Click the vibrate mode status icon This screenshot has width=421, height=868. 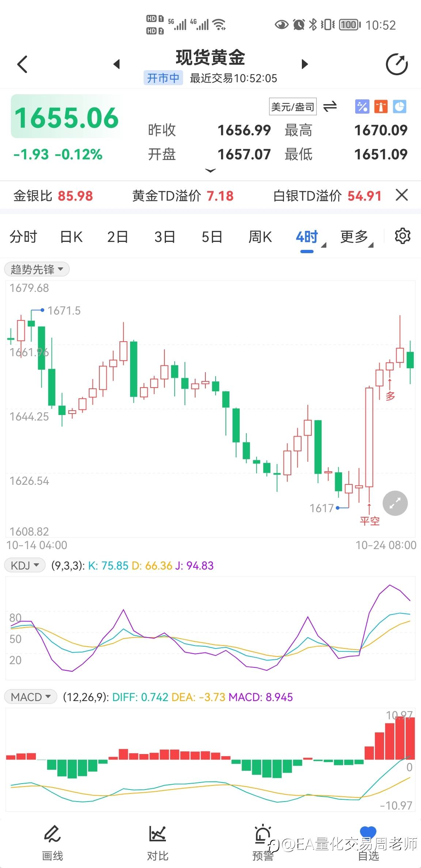point(327,24)
